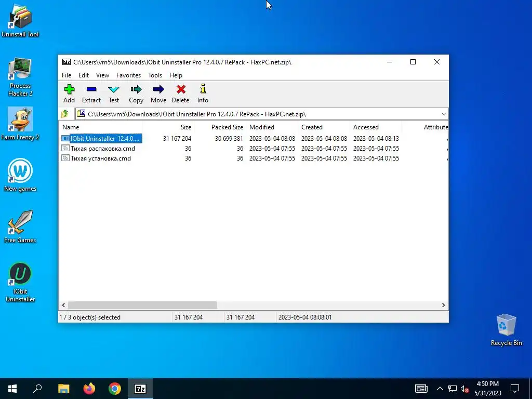Sort by Accessed column header
This screenshot has height=399, width=532.
click(376, 127)
